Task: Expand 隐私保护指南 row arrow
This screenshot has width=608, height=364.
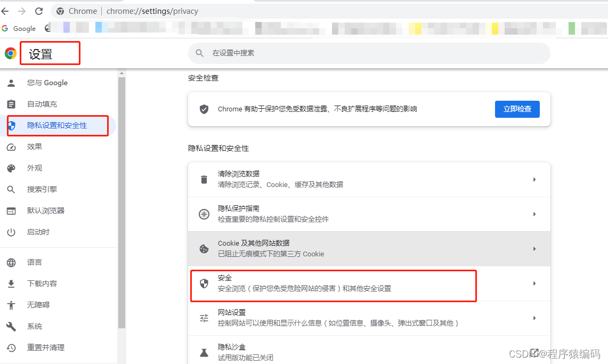Action: [x=534, y=214]
